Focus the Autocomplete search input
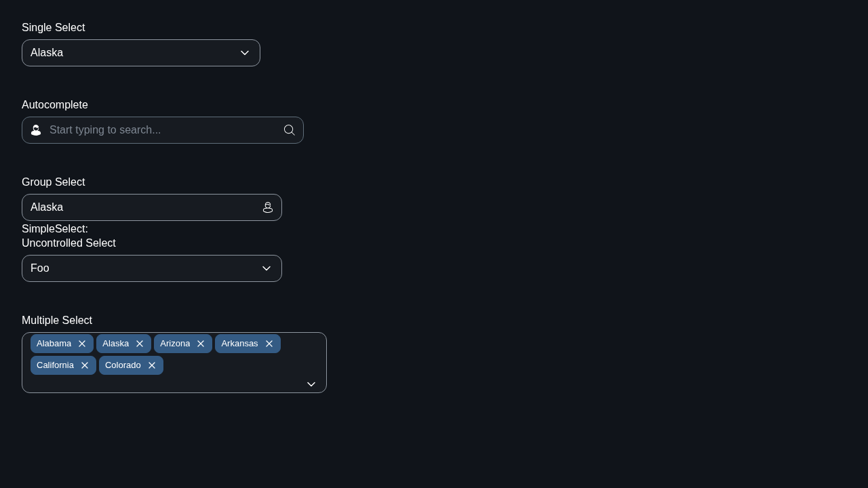This screenshot has height=488, width=868. tap(163, 130)
